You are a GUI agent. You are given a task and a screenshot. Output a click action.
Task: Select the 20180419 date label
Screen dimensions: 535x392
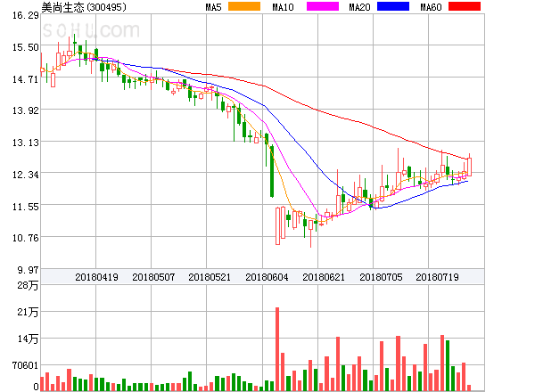coord(96,277)
